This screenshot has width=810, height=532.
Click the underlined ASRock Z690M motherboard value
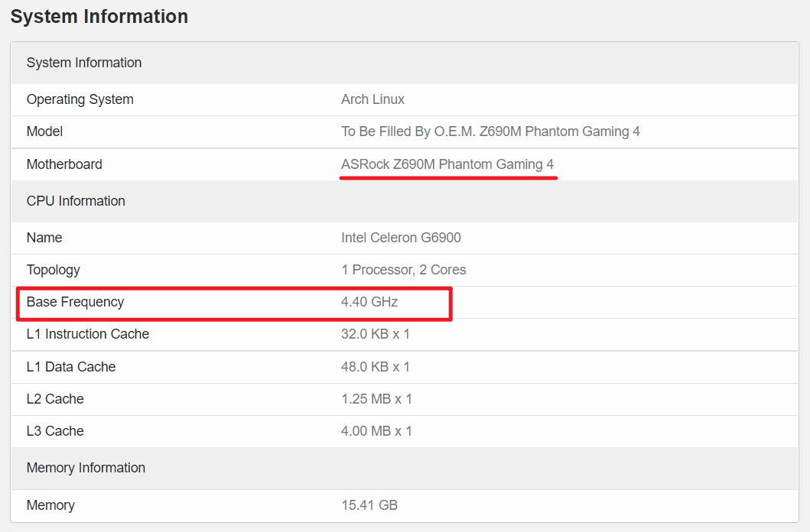447,164
